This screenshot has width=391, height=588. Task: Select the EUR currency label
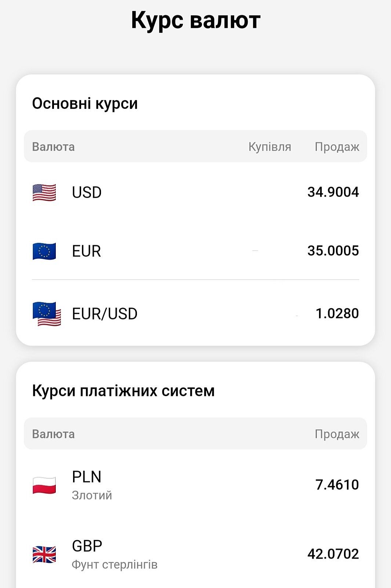click(x=86, y=251)
